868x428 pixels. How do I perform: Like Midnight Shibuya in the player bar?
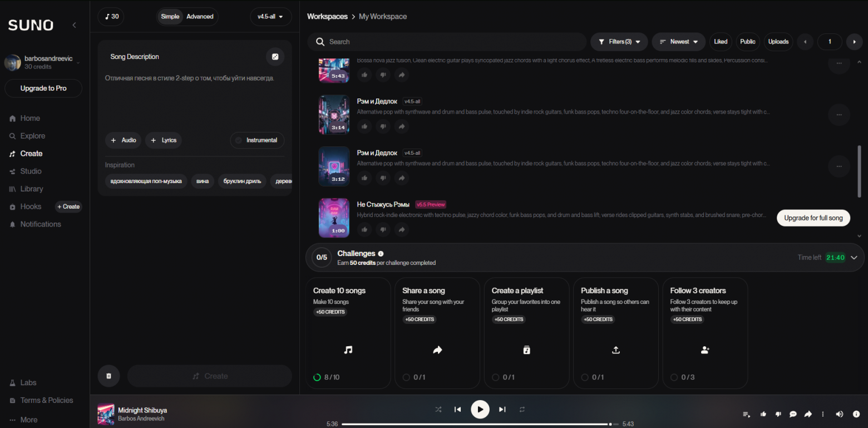coord(763,414)
